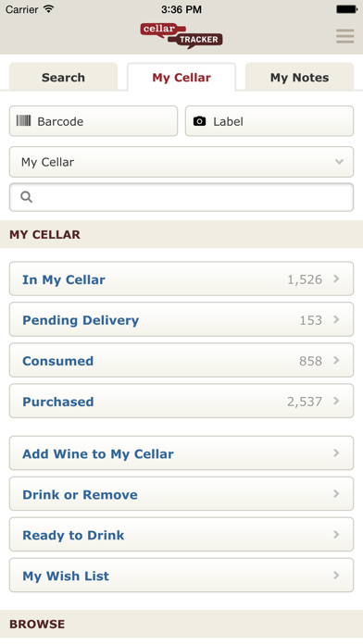Viewport: 363px width, 644px height.
Task: Click the magnifying glass search icon
Action: pyautogui.click(x=27, y=197)
